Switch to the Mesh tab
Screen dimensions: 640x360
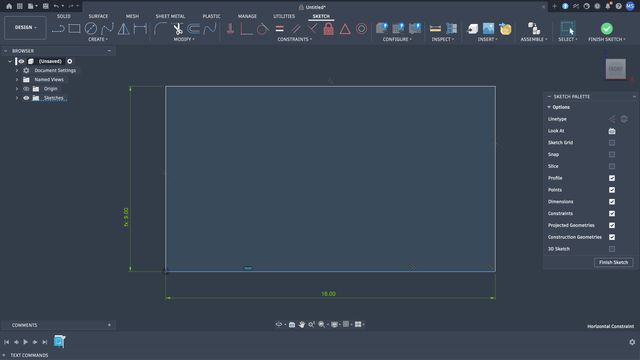pyautogui.click(x=132, y=16)
